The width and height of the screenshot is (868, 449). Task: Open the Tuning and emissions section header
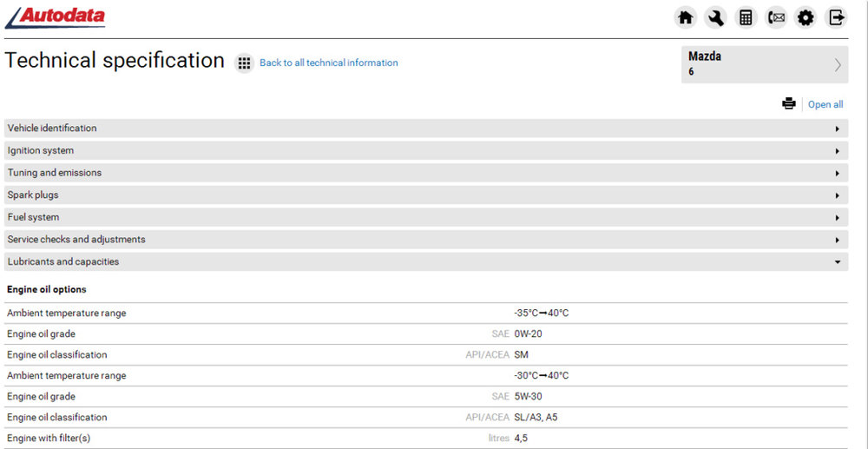point(426,173)
